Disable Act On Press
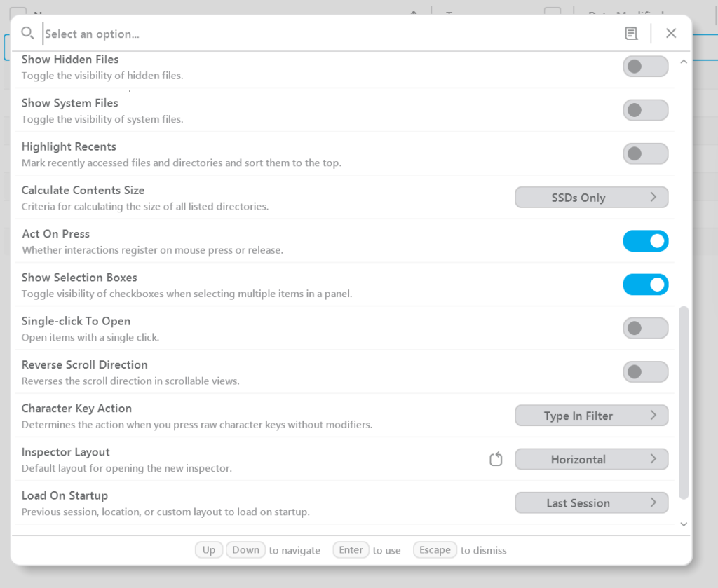The width and height of the screenshot is (718, 588). (645, 241)
